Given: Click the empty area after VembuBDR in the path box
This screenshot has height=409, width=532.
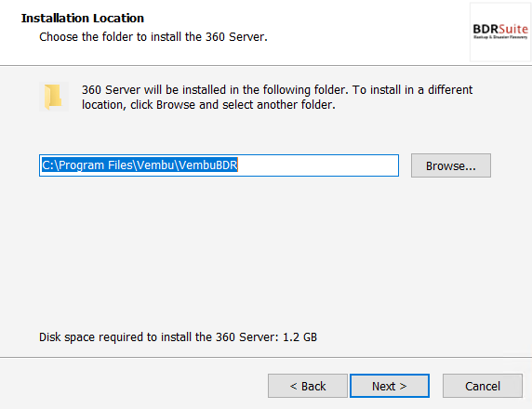Looking at the screenshot, I should [x=317, y=165].
